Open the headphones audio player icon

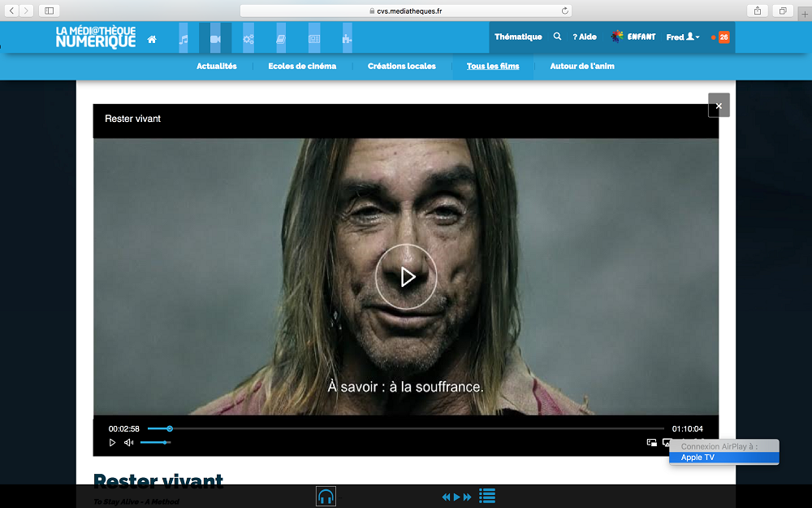[x=326, y=497]
